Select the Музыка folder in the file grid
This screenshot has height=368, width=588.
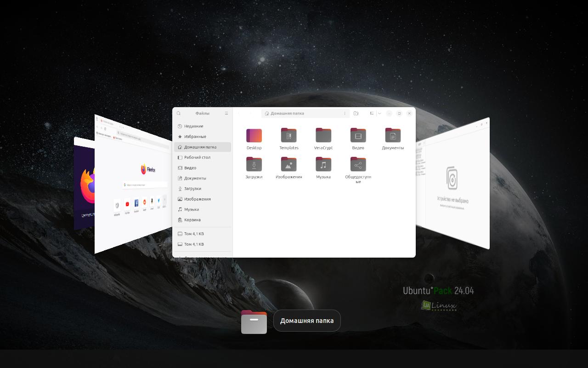(x=323, y=168)
